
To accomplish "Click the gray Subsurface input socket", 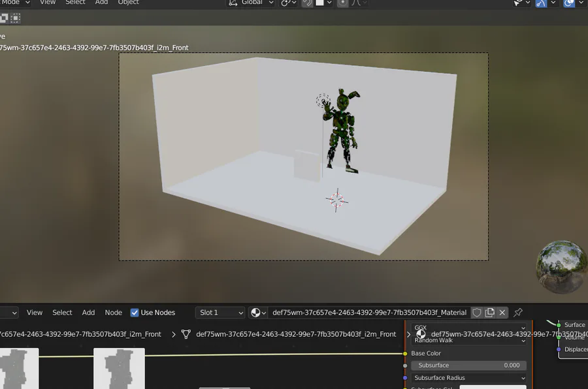I will tap(405, 366).
